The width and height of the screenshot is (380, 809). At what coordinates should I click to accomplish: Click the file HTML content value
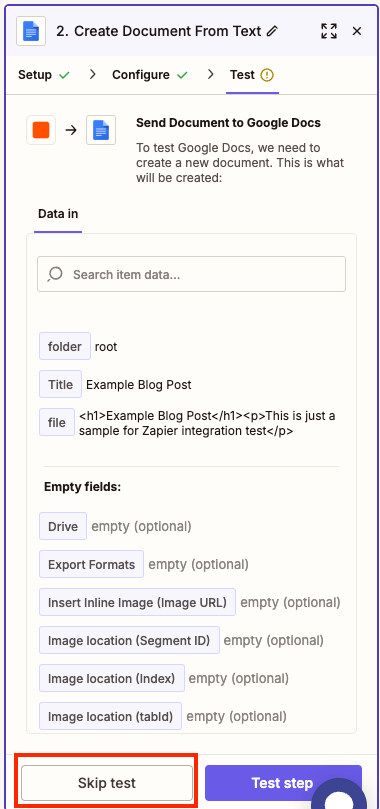[207, 423]
